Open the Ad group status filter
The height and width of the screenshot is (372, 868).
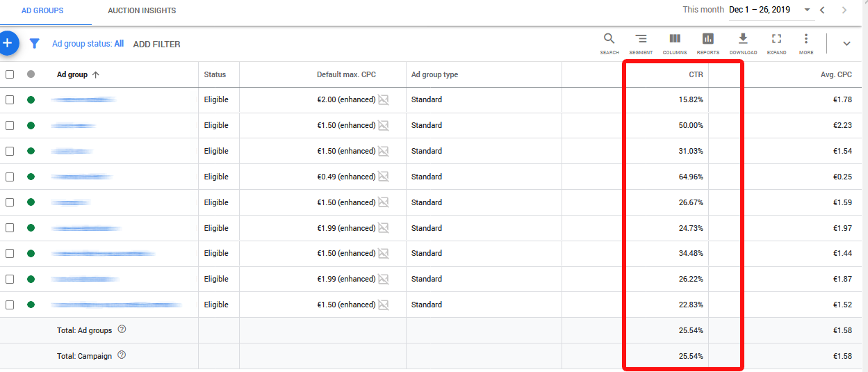(x=88, y=44)
